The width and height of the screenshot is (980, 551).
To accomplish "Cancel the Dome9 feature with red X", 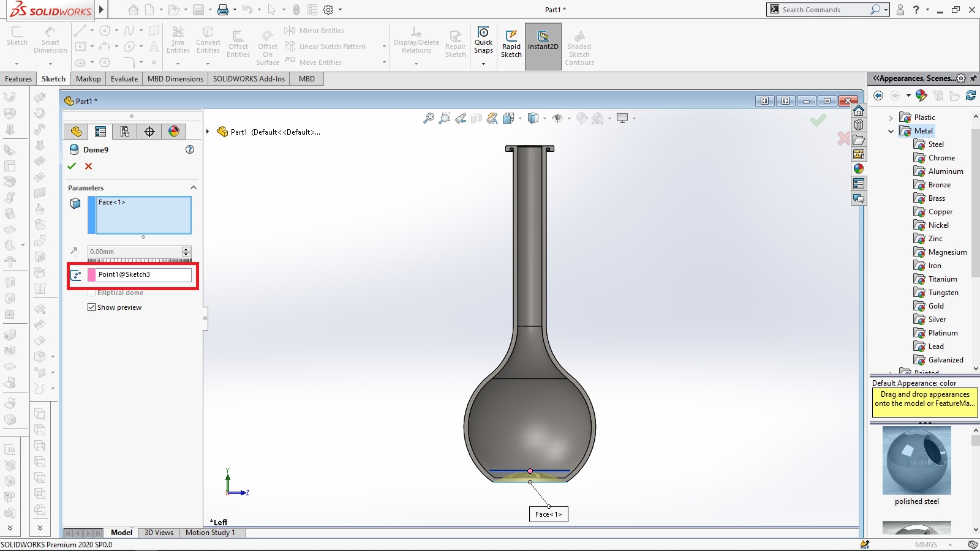I will pyautogui.click(x=89, y=166).
